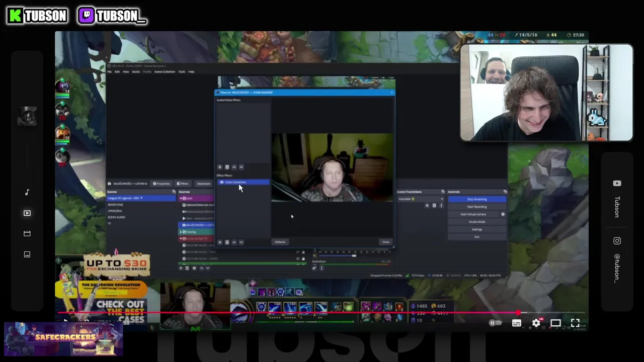This screenshot has width=644, height=362.
Task: Open virtual camera settings gear icon
Action: tap(503, 214)
